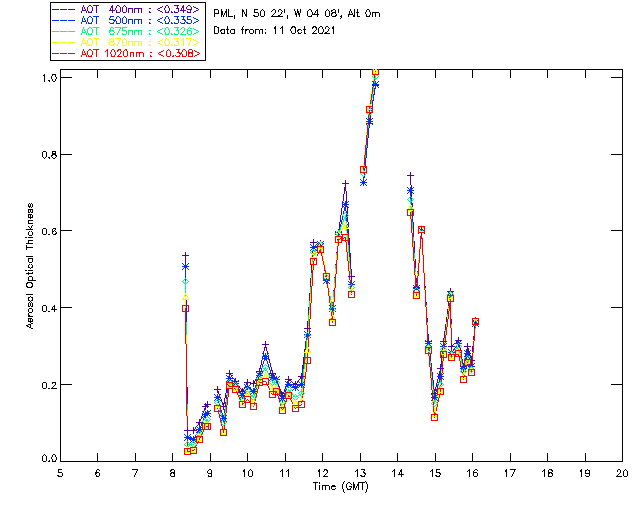Click the 'AOT 500nm : <0.335>' legend entry
Image resolution: width=640 pixels, height=512 pixels.
tap(127, 20)
